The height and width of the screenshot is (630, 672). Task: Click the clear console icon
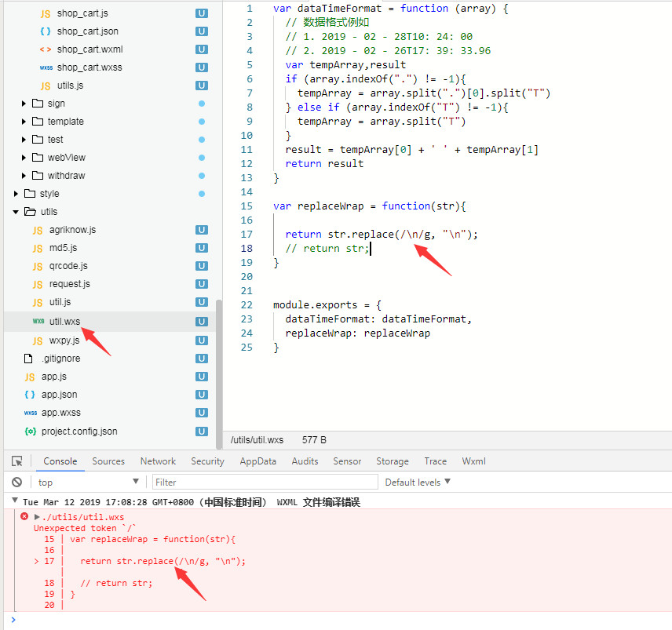point(16,482)
